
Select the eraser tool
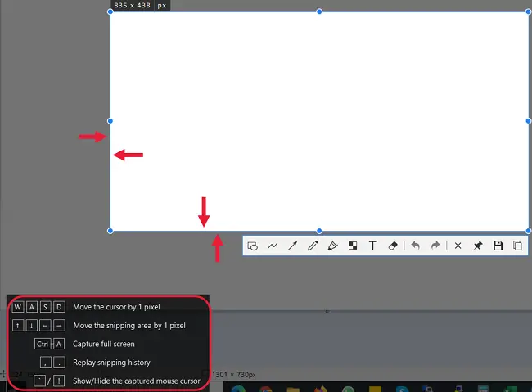pos(393,246)
